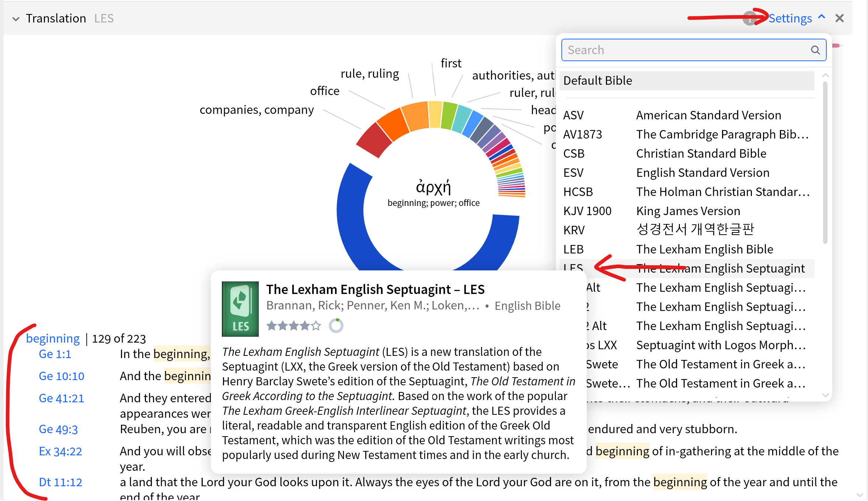Click the search magnifier icon
Viewport: 868px width, 501px height.
click(815, 50)
